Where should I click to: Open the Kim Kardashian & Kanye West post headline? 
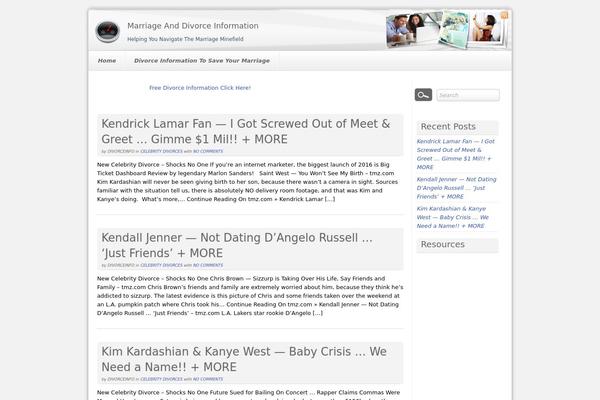(x=244, y=359)
